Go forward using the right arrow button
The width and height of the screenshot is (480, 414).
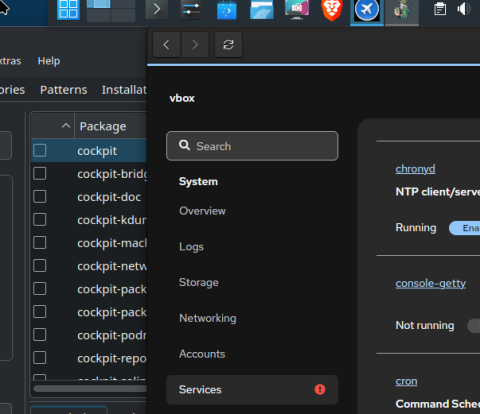click(x=195, y=44)
